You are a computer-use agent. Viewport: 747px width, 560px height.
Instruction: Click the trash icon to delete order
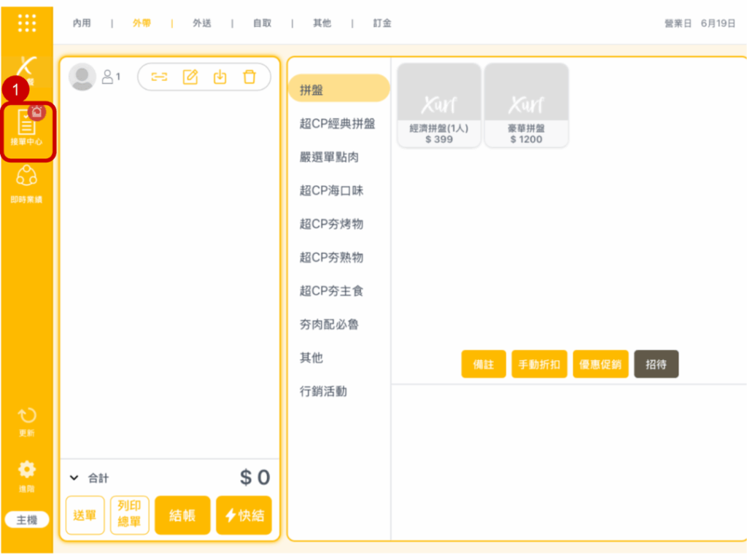[x=249, y=77]
